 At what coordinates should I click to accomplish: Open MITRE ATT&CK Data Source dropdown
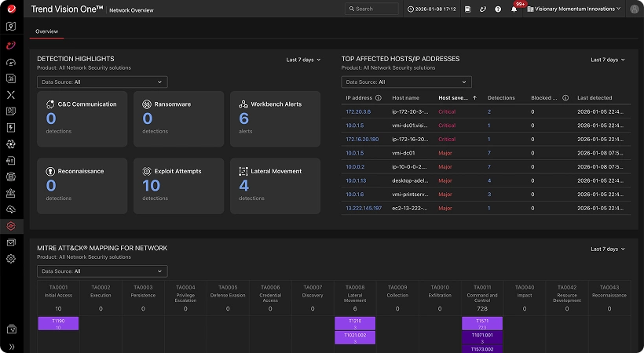[x=102, y=271]
